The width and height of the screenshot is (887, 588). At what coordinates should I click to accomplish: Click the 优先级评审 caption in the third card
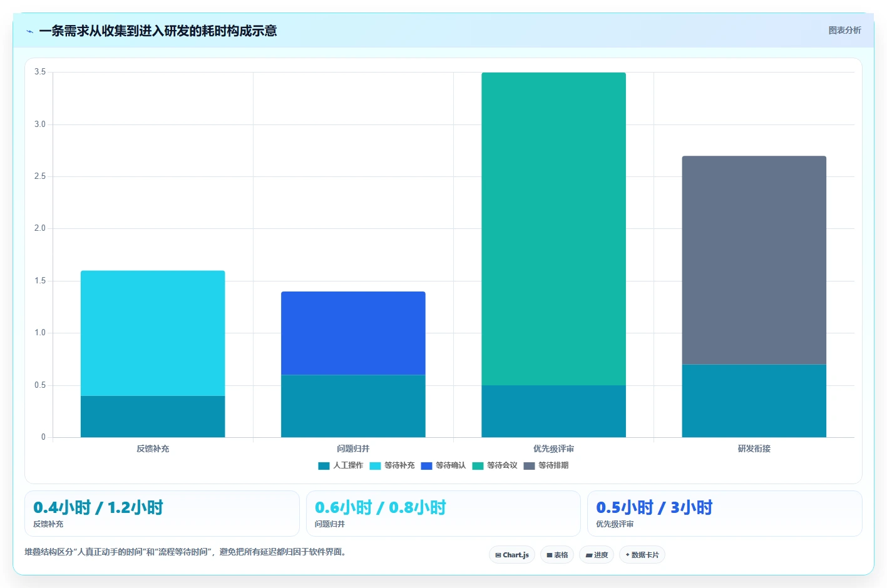(x=615, y=524)
